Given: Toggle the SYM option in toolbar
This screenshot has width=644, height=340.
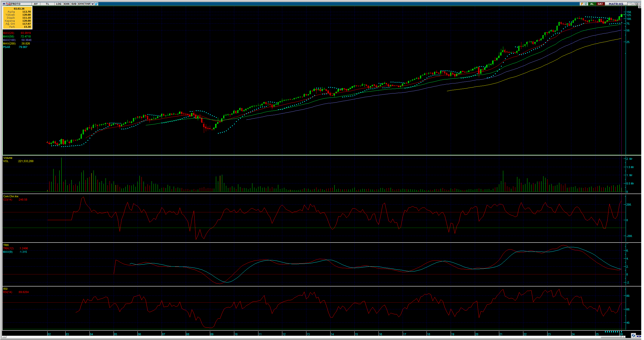Looking at the screenshot, I should 81,4.
